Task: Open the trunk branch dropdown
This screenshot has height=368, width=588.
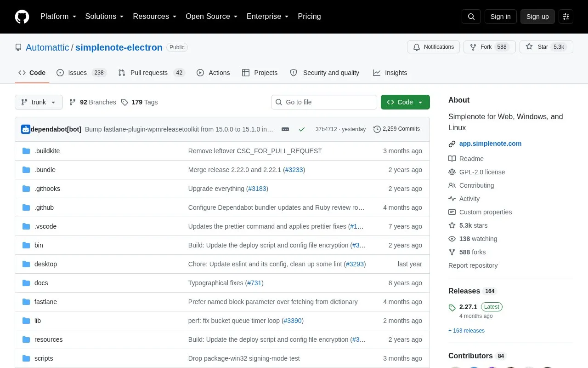Action: 39,102
